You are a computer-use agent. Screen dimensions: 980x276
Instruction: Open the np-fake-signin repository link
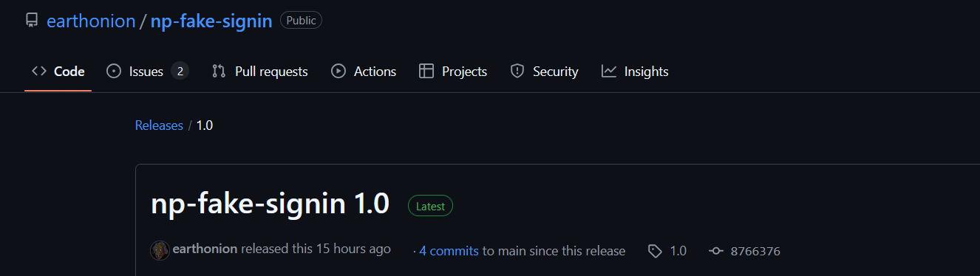(x=211, y=21)
